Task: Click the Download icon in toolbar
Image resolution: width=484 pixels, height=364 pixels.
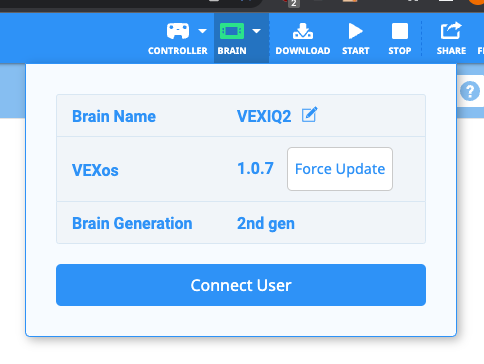Action: click(x=303, y=31)
